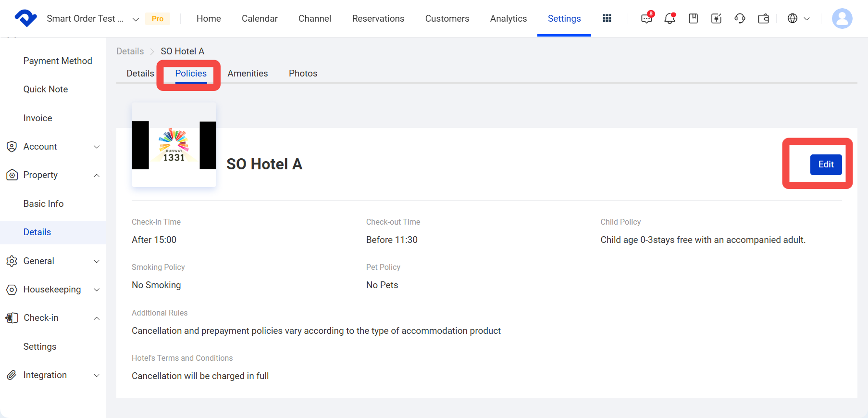The width and height of the screenshot is (868, 418).
Task: Click the Pro plan badge
Action: (158, 19)
